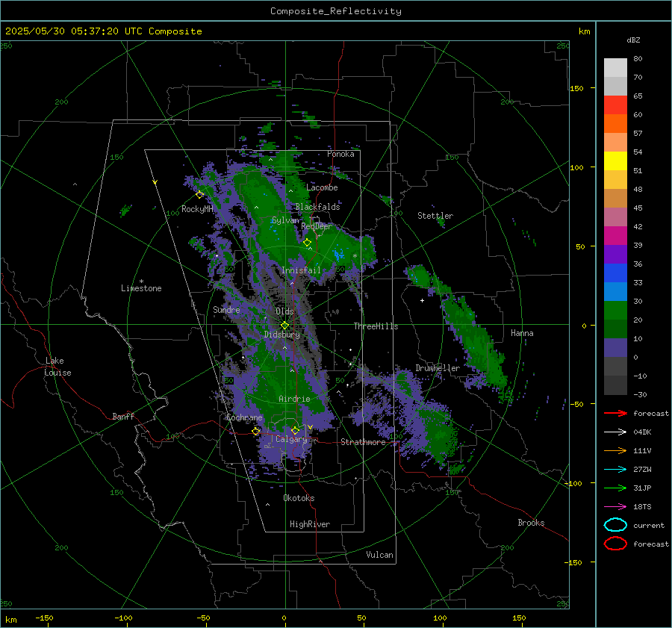Click the Blackfalds city label

[317, 207]
